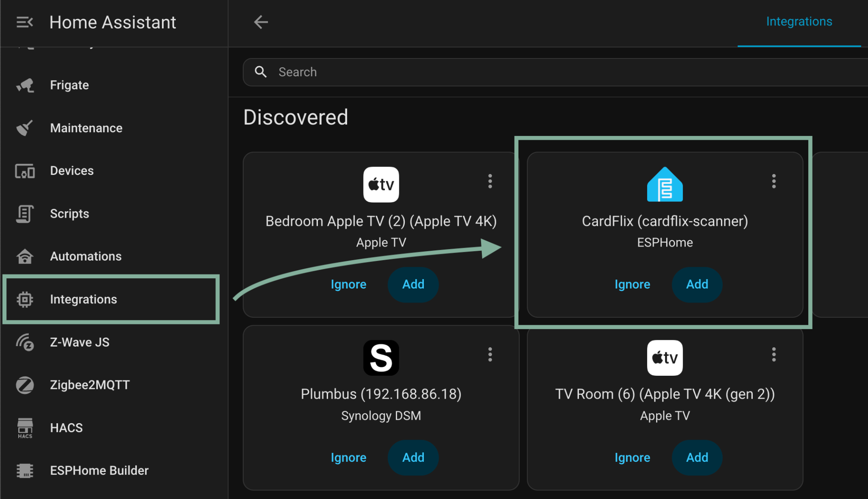
Task: Open Zigbee2MQTT from the sidebar
Action: [90, 385]
